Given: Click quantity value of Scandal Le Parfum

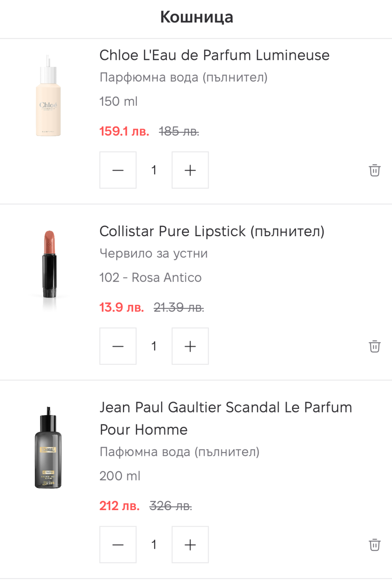Looking at the screenshot, I should click(154, 544).
